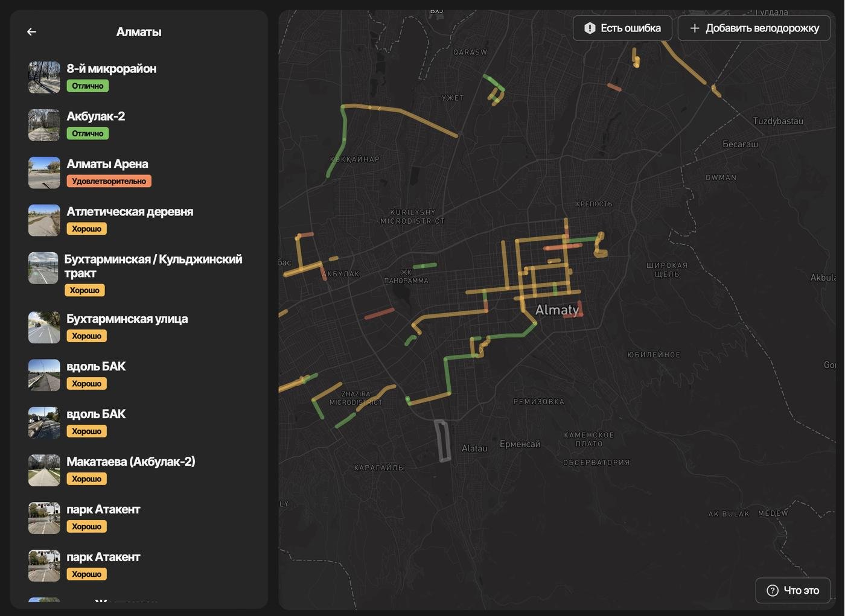Screen dimensions: 845x616
Task: Click the back arrow next to Алматы
Action: [x=32, y=32]
